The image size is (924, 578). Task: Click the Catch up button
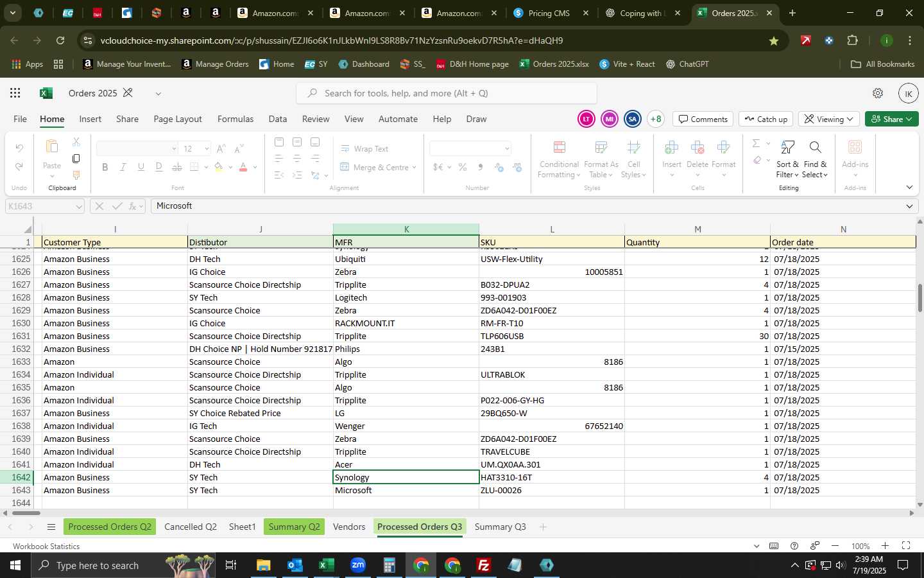point(766,119)
